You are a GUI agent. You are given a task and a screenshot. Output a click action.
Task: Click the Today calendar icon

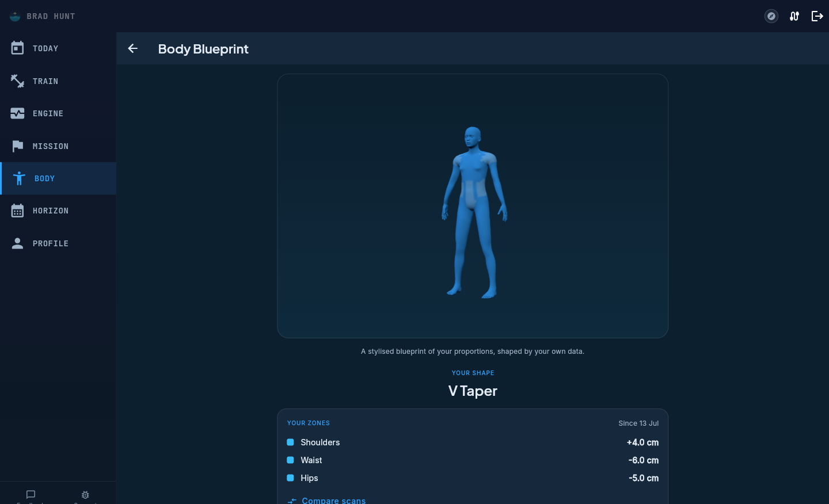17,48
